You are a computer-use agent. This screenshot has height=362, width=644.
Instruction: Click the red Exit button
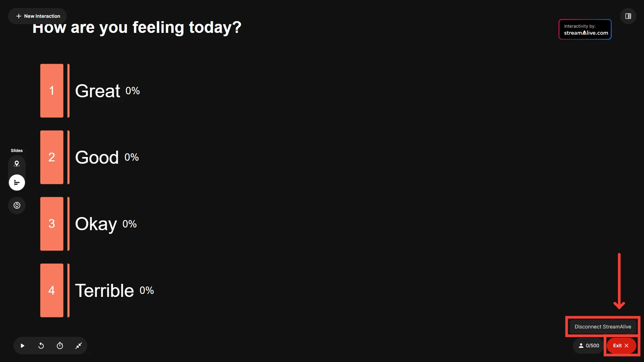click(x=621, y=346)
